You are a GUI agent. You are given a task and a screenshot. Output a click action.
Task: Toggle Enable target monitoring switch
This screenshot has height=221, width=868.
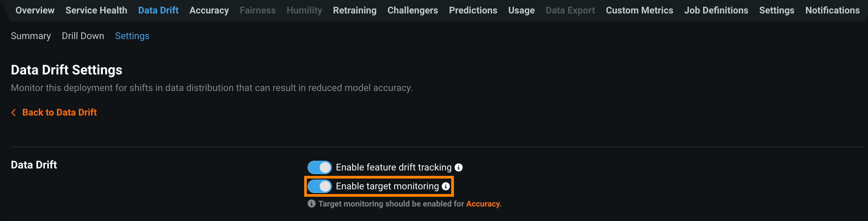point(319,186)
